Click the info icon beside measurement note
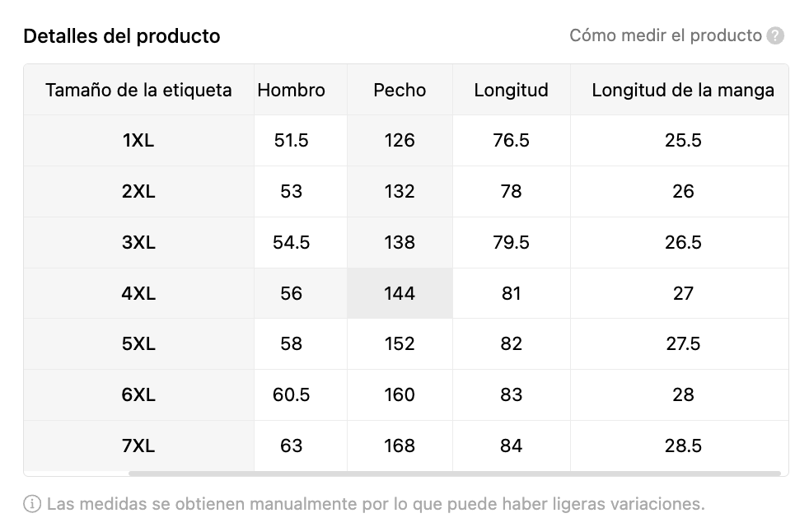 (x=32, y=504)
